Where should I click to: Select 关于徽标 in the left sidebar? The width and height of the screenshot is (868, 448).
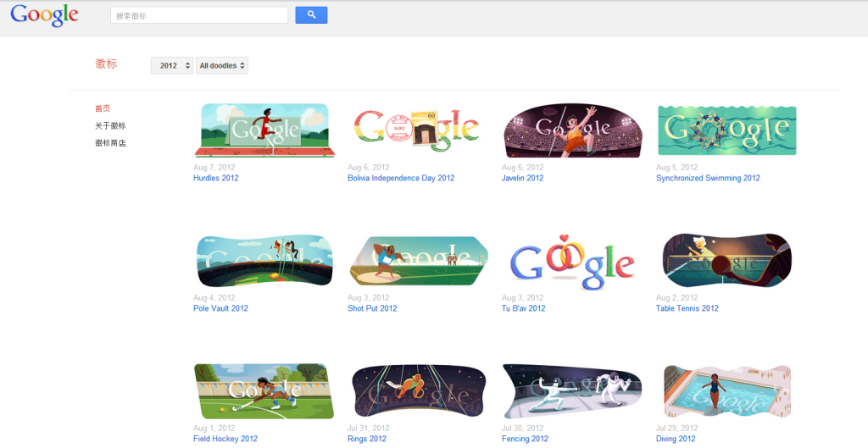pos(110,125)
